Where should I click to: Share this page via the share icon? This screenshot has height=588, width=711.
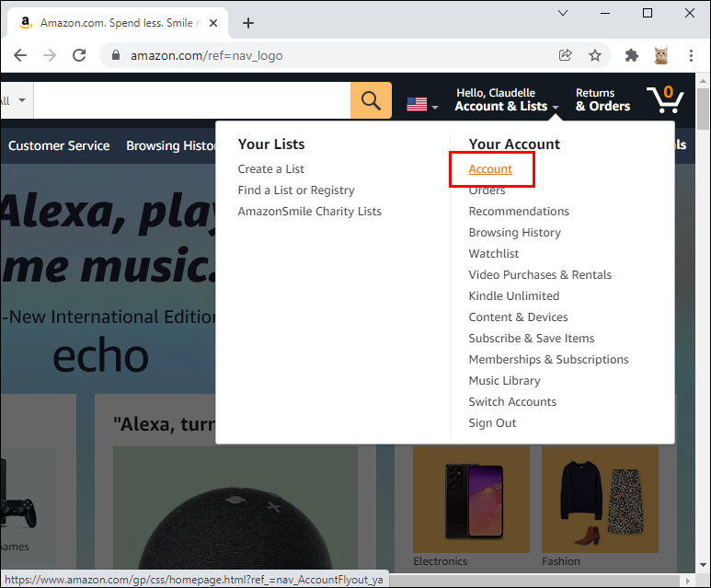tap(565, 55)
